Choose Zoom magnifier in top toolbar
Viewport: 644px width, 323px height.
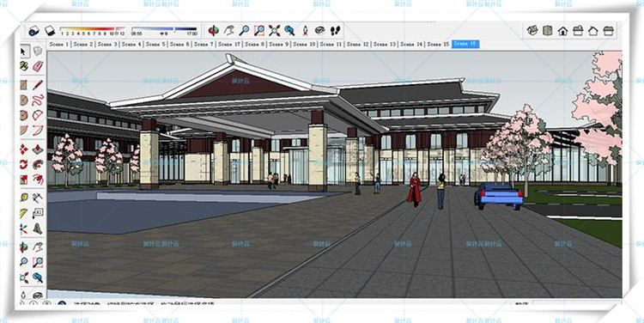click(x=244, y=30)
